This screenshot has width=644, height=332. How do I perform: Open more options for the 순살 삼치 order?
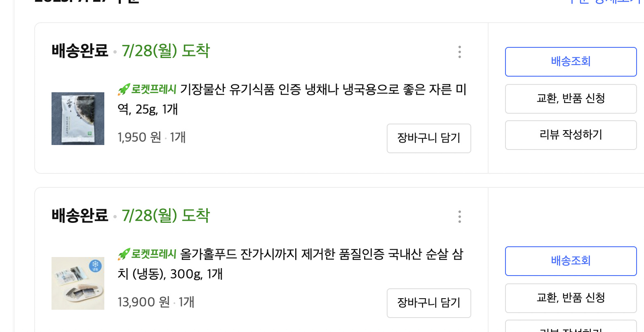point(459,217)
